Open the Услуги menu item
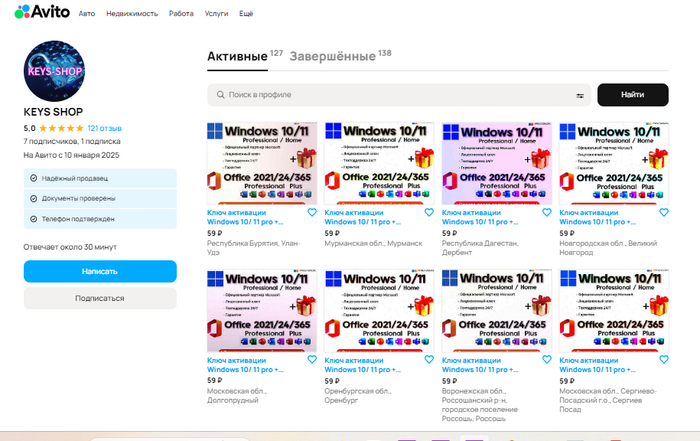The image size is (700, 441). [216, 12]
